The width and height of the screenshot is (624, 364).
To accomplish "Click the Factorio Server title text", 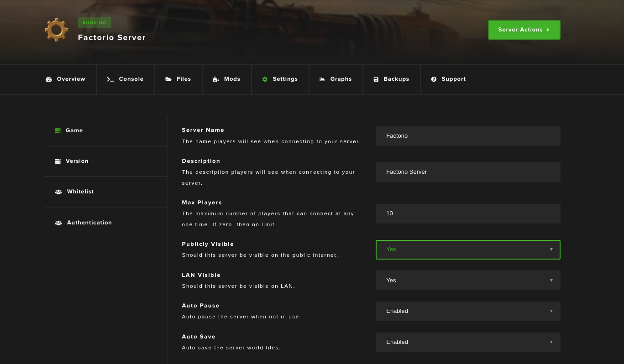I will tap(112, 38).
